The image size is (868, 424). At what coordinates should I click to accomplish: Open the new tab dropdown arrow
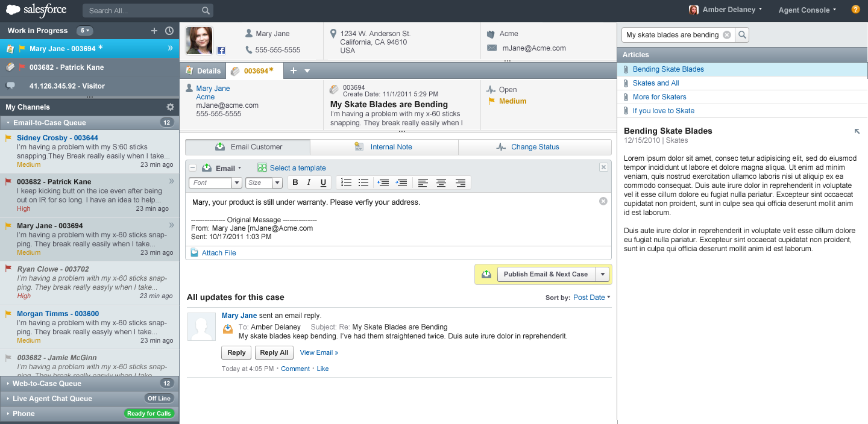[x=307, y=71]
